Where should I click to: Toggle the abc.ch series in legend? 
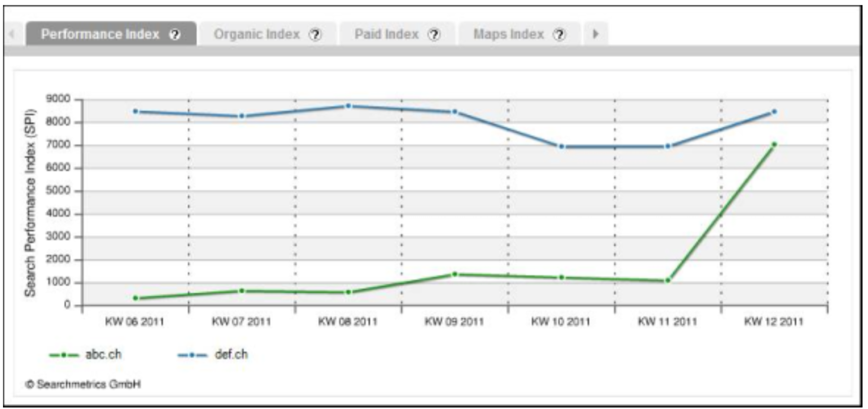coord(103,355)
